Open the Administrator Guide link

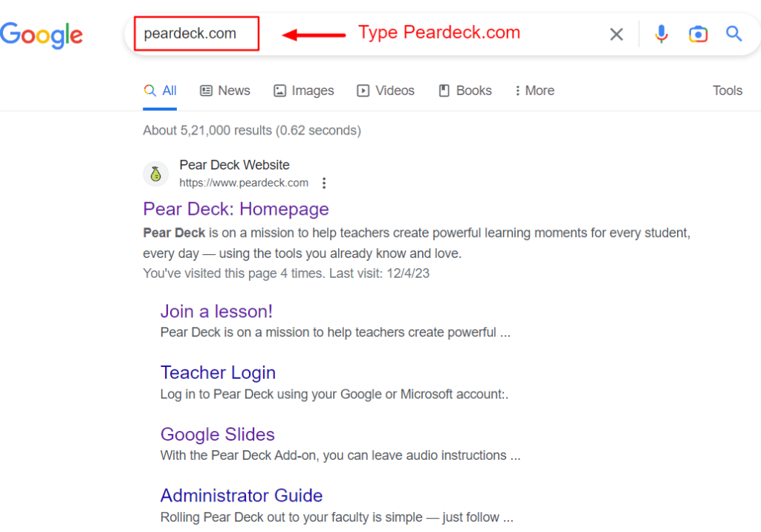pyautogui.click(x=242, y=496)
